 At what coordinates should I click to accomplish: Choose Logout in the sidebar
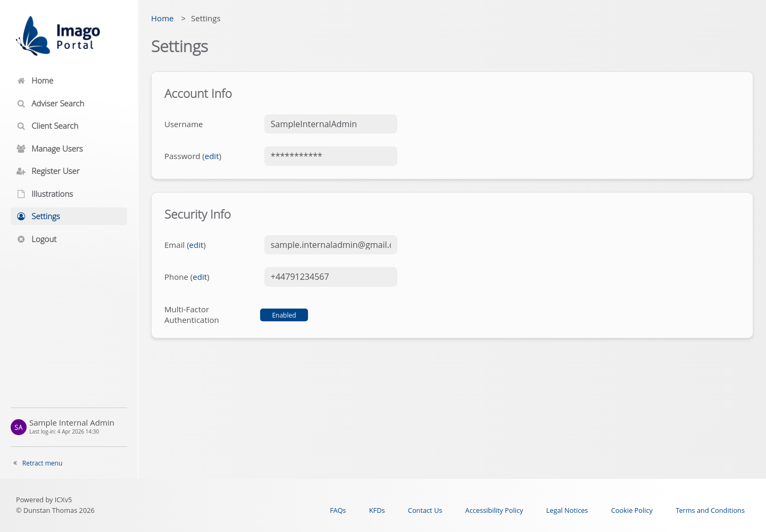tap(69, 239)
